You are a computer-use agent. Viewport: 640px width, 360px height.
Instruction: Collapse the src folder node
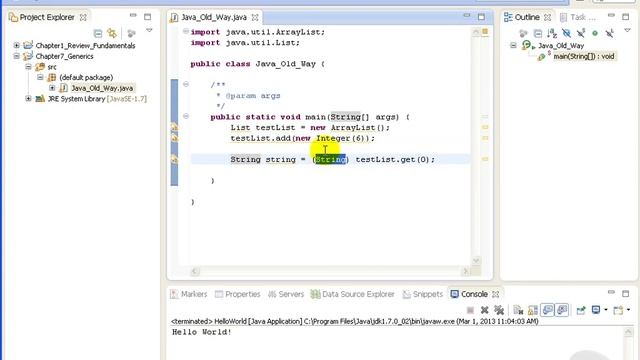point(28,67)
